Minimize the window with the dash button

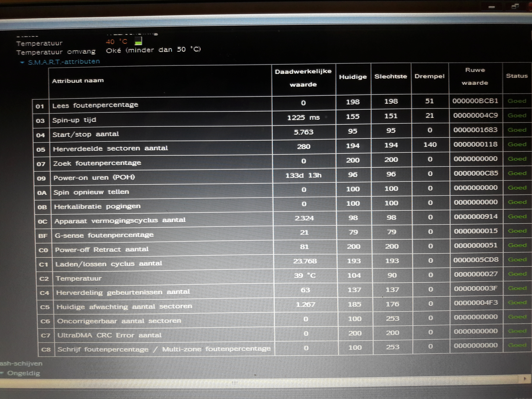point(492,7)
